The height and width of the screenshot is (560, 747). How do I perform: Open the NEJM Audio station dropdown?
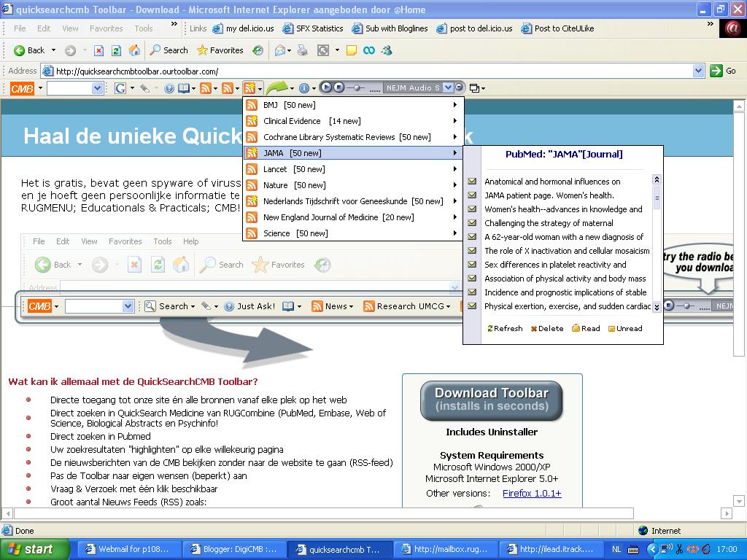[x=447, y=87]
